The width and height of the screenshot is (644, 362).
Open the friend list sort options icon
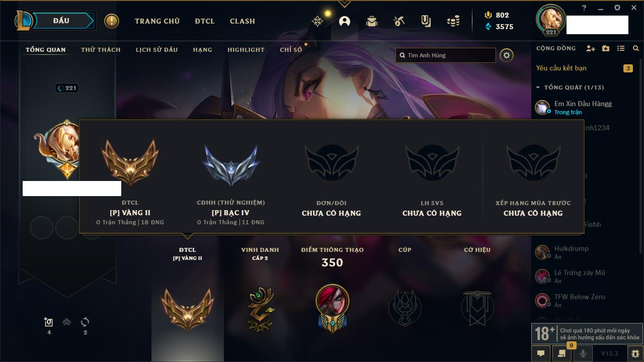tap(621, 48)
